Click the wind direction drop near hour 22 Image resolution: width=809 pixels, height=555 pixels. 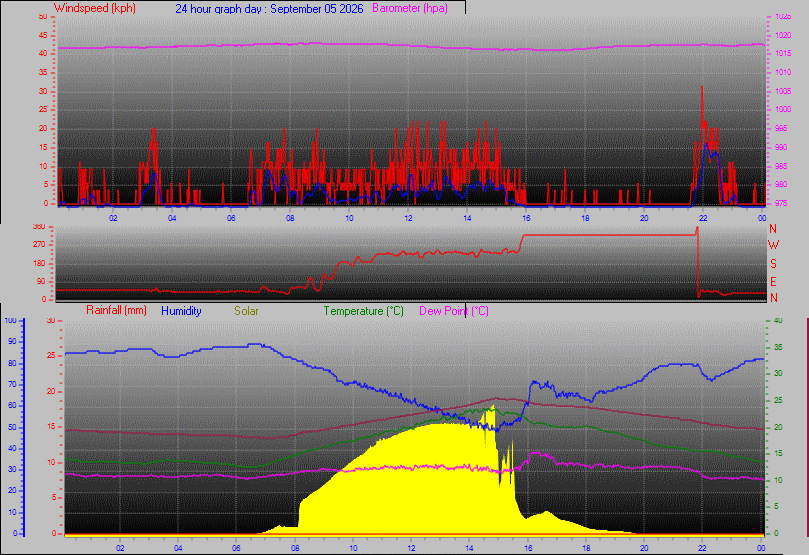(698, 263)
